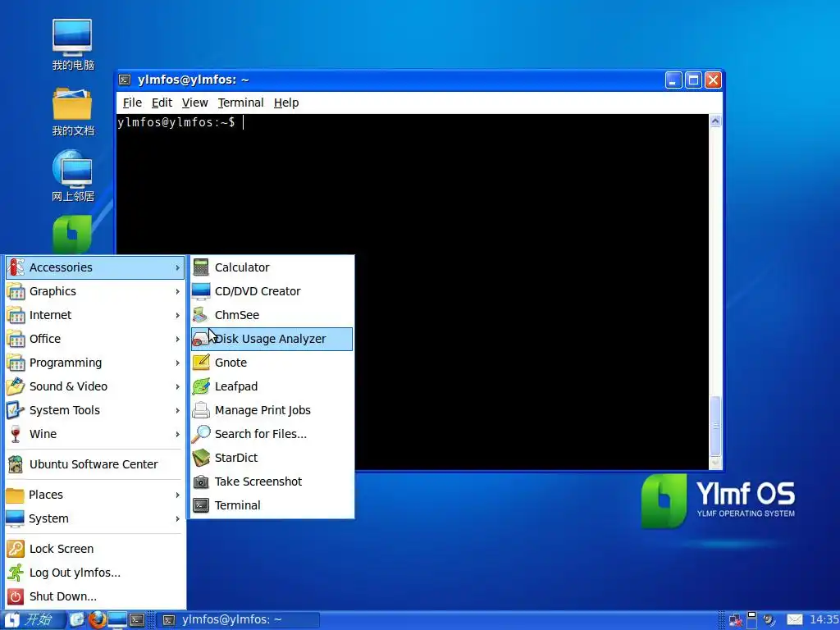Maximize the terminal window
This screenshot has width=840, height=630.
click(x=693, y=80)
